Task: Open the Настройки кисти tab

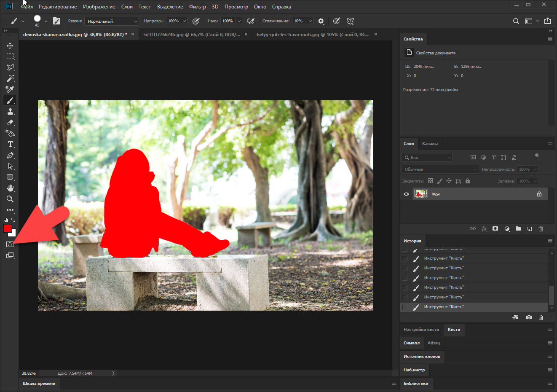Action: tap(421, 330)
